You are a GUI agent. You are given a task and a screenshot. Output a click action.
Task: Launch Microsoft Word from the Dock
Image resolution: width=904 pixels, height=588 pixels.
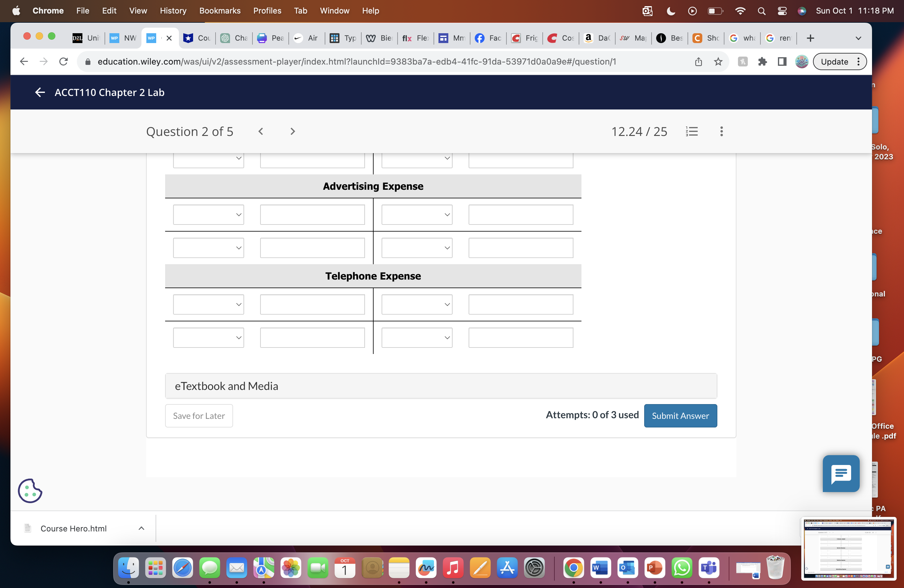600,568
